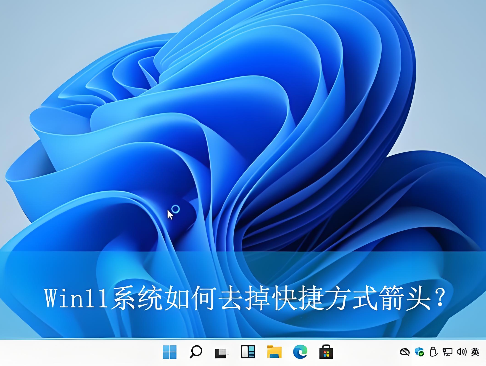Click Safely Remove Hardware USB icon
Viewport: 486px width, 366px height.
pos(433,352)
